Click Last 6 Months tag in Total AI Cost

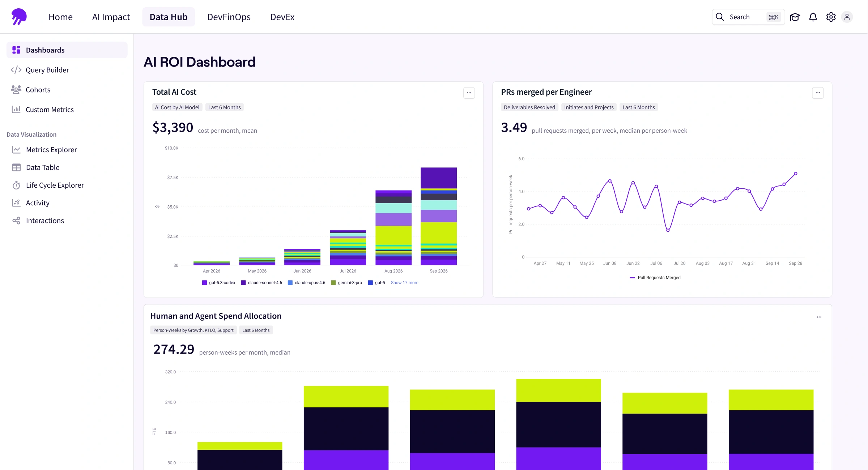click(225, 107)
